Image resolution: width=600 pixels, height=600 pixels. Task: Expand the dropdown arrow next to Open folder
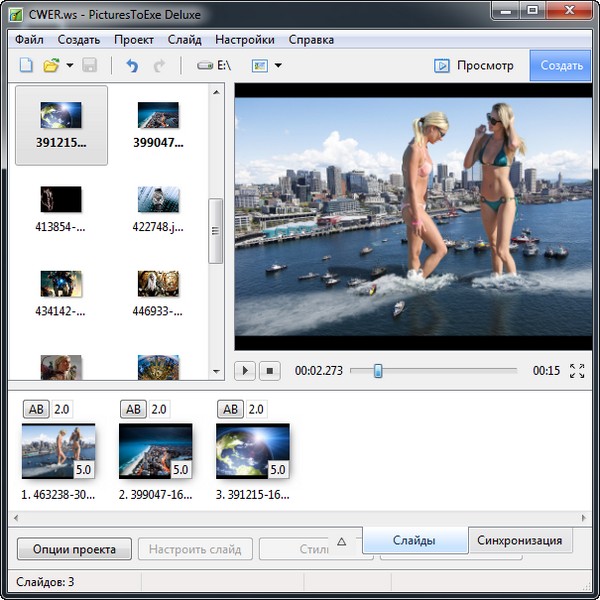(x=69, y=66)
